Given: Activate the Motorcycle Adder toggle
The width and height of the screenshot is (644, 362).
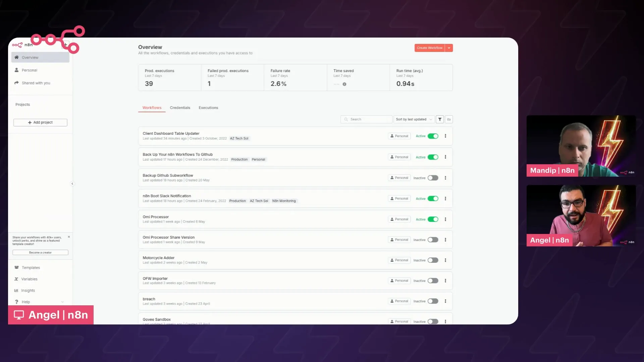Looking at the screenshot, I should [433, 260].
